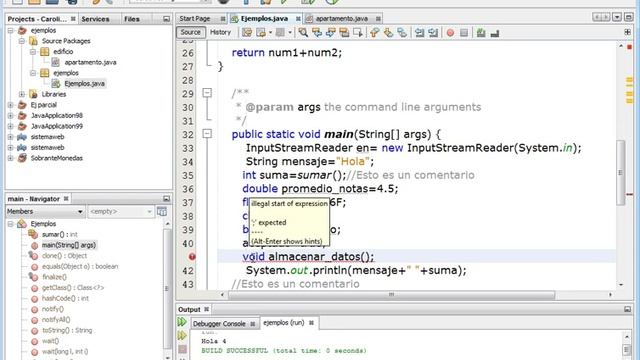This screenshot has height=360, width=640.
Task: Open the Start Page tab
Action: [195, 19]
